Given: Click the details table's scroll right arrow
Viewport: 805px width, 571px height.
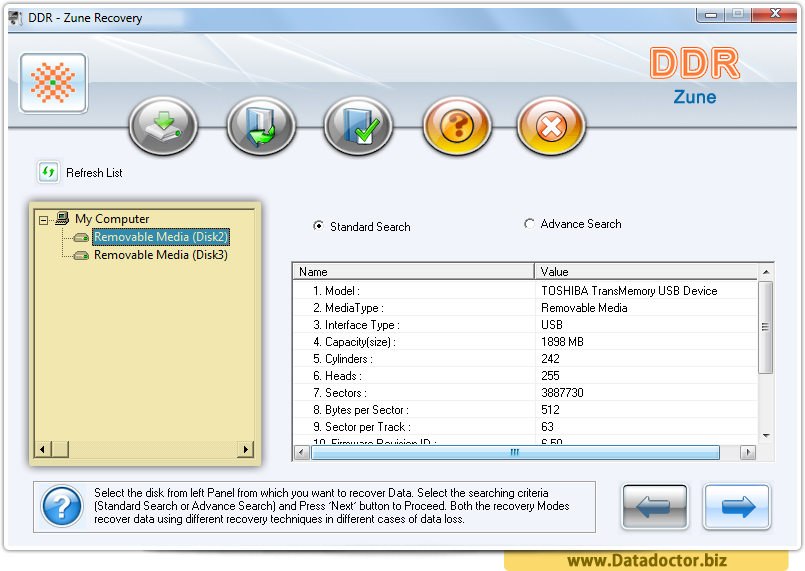Looking at the screenshot, I should pyautogui.click(x=748, y=452).
